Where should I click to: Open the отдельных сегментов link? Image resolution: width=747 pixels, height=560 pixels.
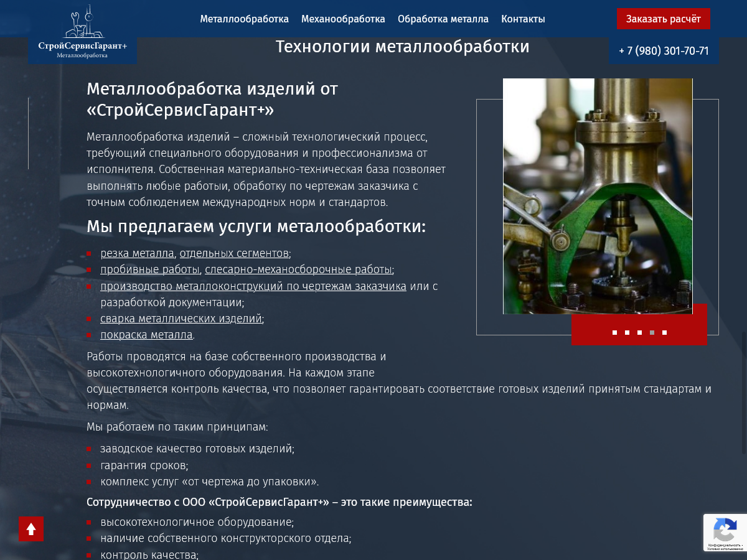pyautogui.click(x=234, y=253)
